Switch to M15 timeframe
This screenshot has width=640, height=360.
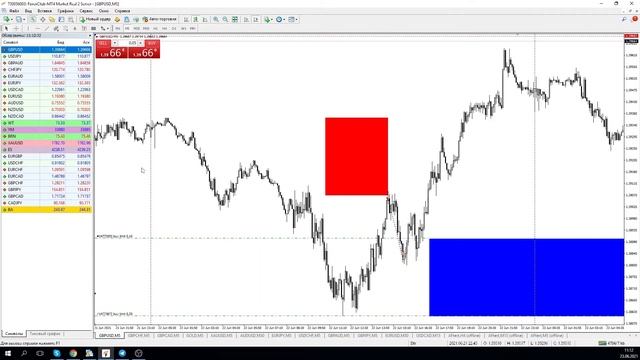[136, 29]
